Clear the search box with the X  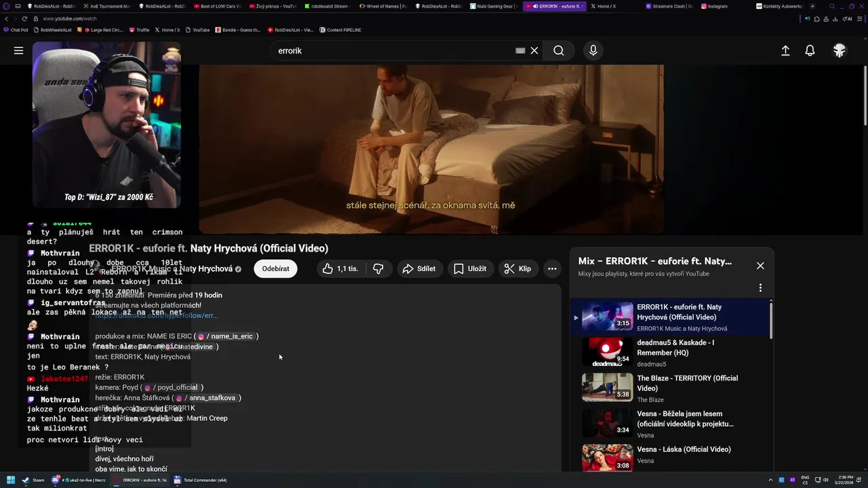[x=534, y=51]
